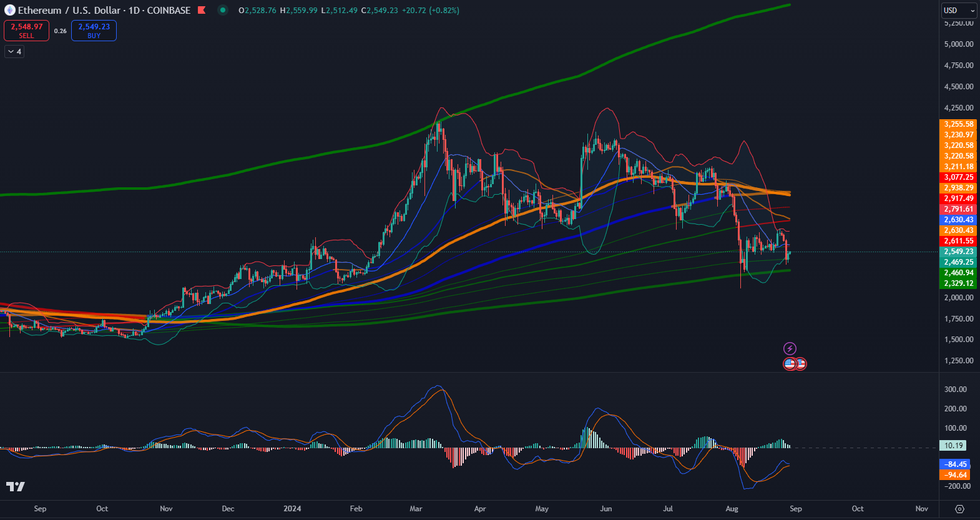The width and height of the screenshot is (980, 520).
Task: Expand the indicator legend showing 4
Action: [x=14, y=52]
